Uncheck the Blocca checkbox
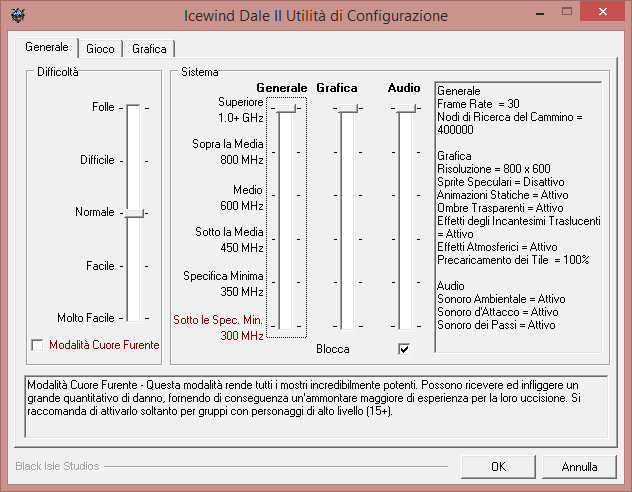632x492 pixels. [404, 349]
